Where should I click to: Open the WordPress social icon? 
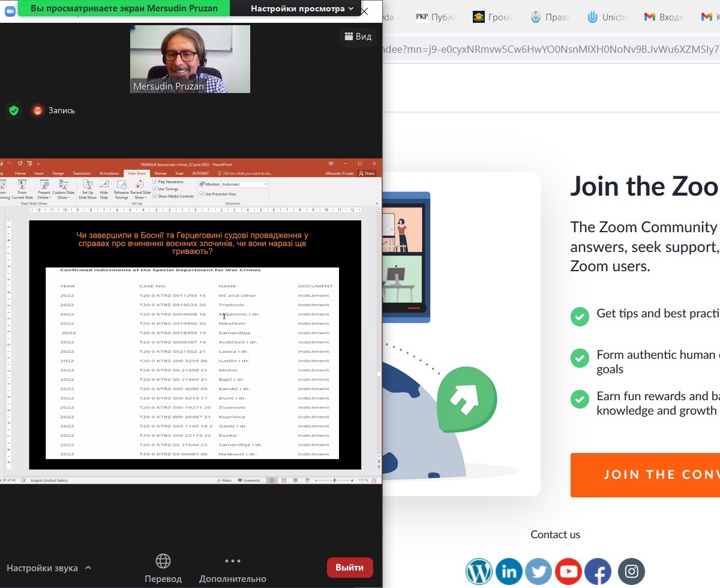tap(479, 572)
